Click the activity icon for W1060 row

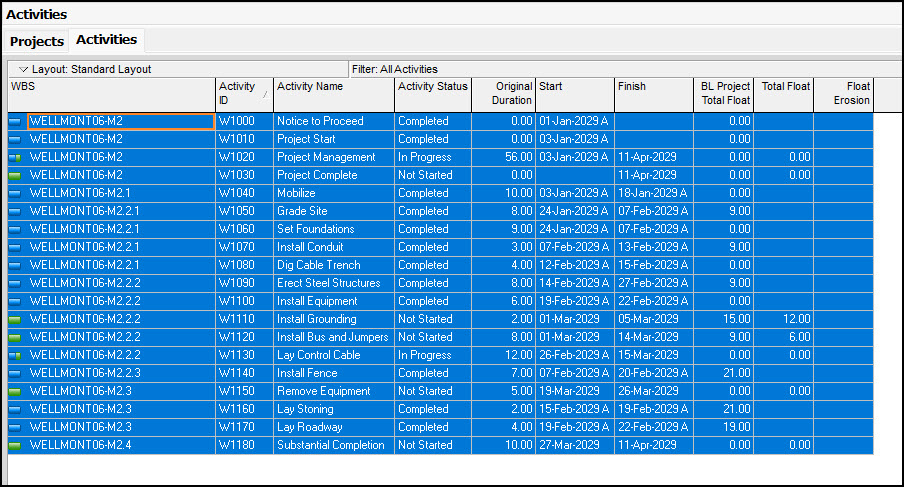tap(15, 229)
